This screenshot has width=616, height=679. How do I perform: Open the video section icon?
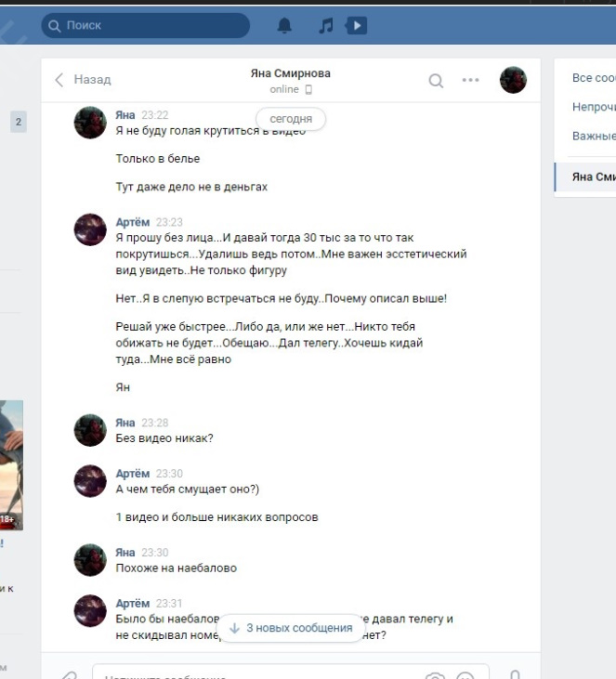[357, 26]
